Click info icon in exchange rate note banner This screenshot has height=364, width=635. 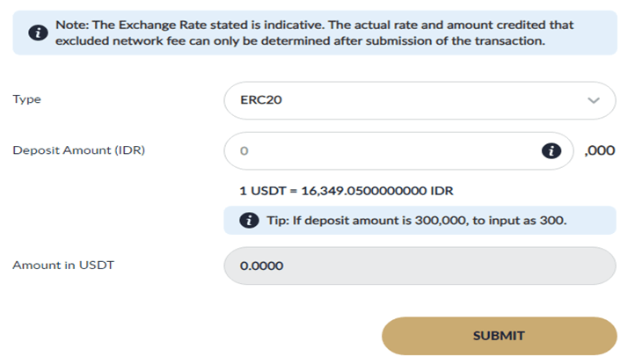pos(38,33)
